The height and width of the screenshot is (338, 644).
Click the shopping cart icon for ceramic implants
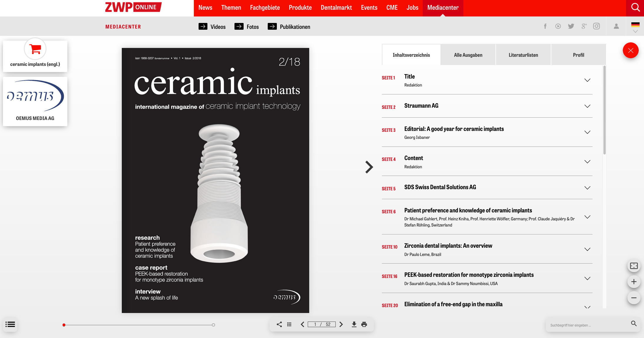click(x=35, y=49)
